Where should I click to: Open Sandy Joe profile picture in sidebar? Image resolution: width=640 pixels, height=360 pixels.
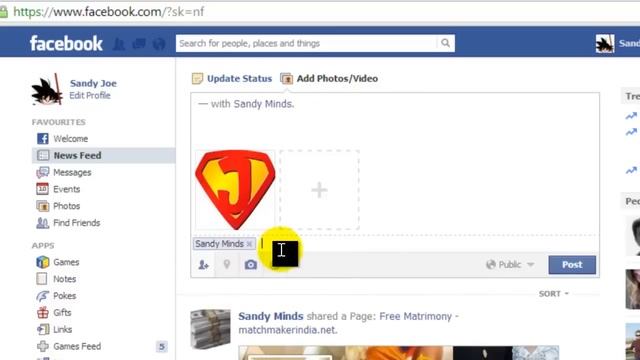(47, 89)
